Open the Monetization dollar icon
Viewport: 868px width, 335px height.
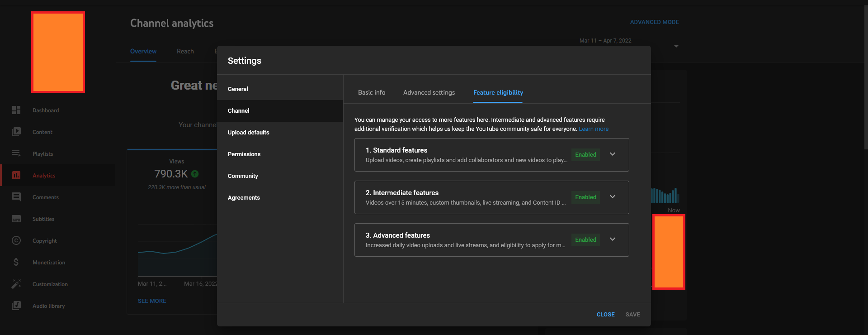click(16, 262)
